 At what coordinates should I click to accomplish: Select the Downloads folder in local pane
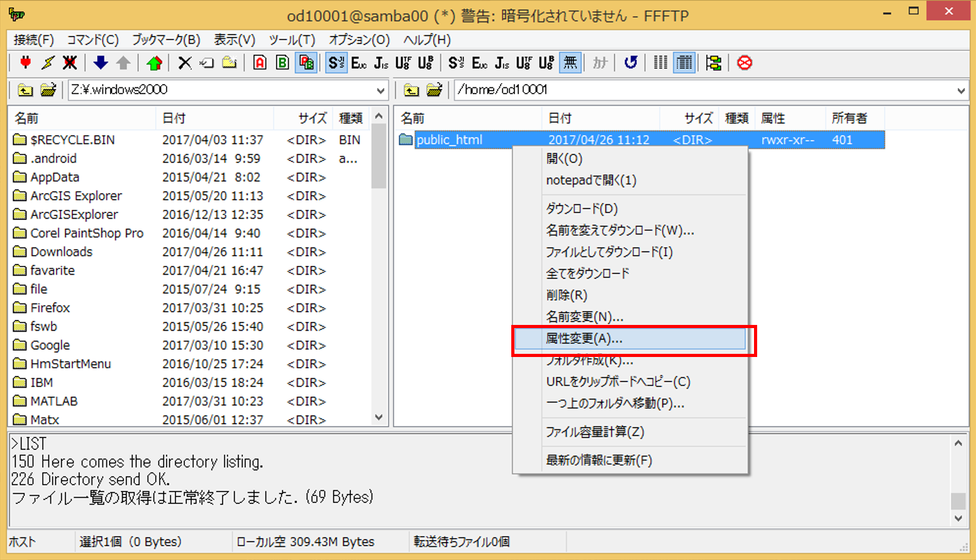pos(62,252)
